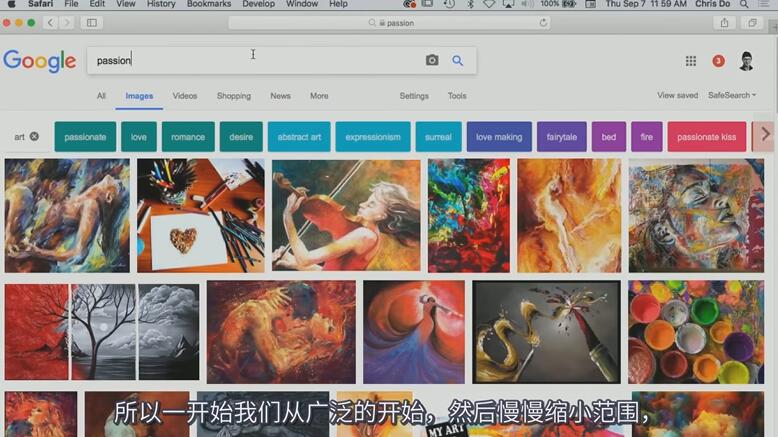Select the 'surreal' suggestion chip

coord(439,136)
